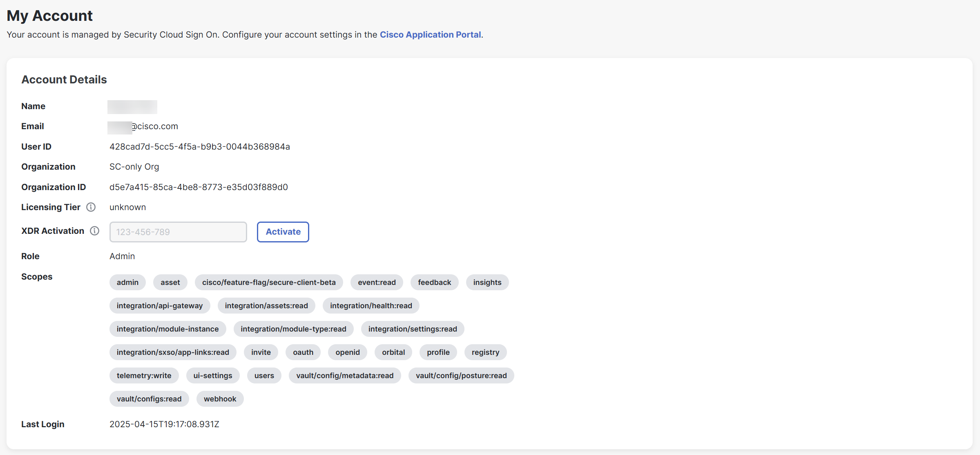Click the vault/configs:read scope tag
The width and height of the screenshot is (980, 455).
pos(149,399)
